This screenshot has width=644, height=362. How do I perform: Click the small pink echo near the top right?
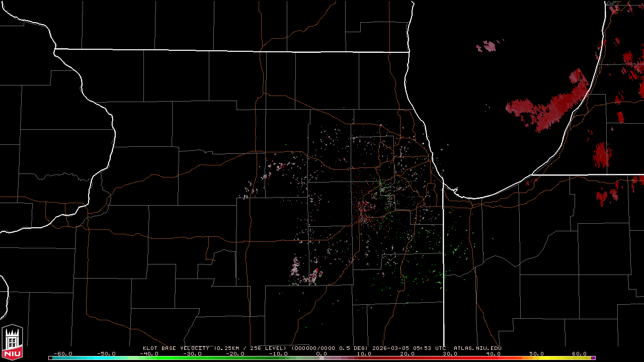(487, 47)
